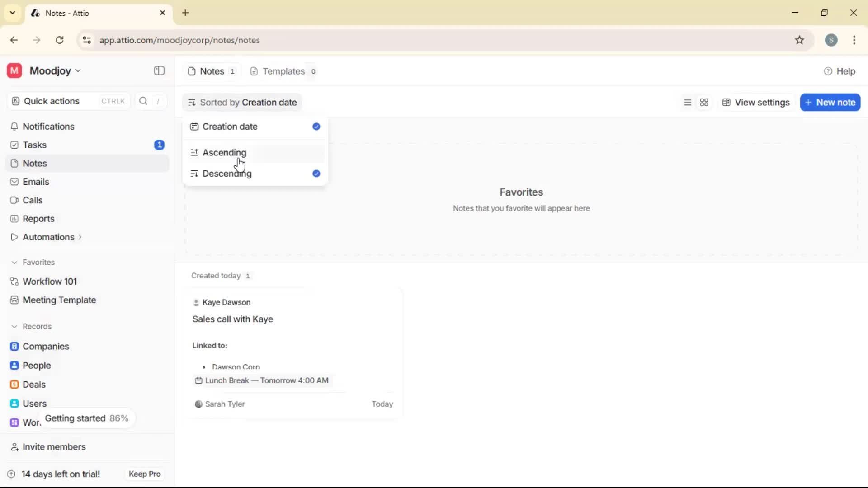Enable Ascending sort order
Viewport: 868px width, 488px height.
(225, 153)
